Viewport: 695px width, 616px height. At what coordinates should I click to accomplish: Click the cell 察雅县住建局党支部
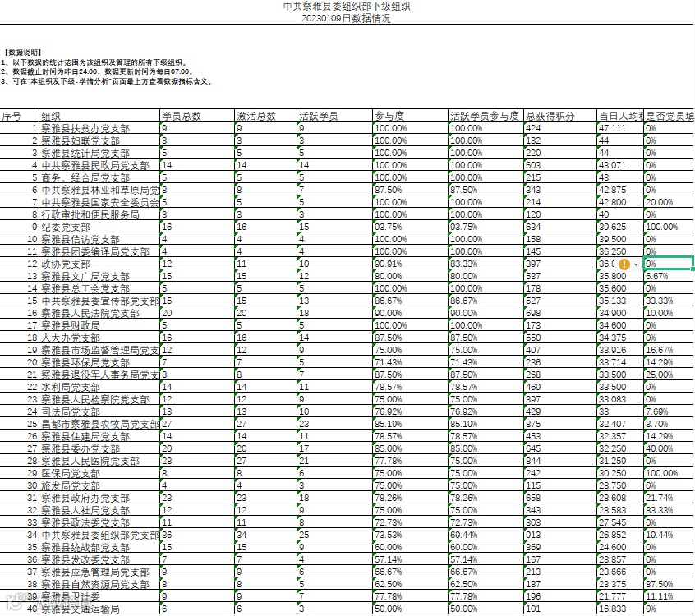pyautogui.click(x=99, y=436)
